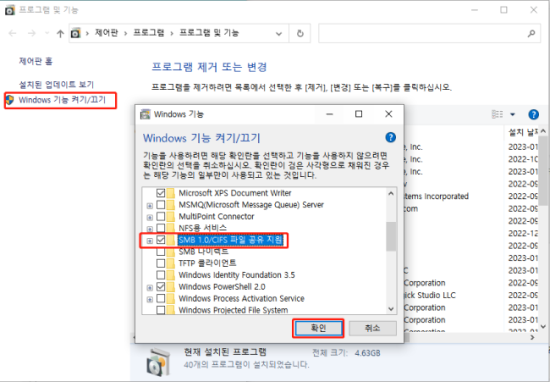Open the recent locations dropdown

coord(47,33)
